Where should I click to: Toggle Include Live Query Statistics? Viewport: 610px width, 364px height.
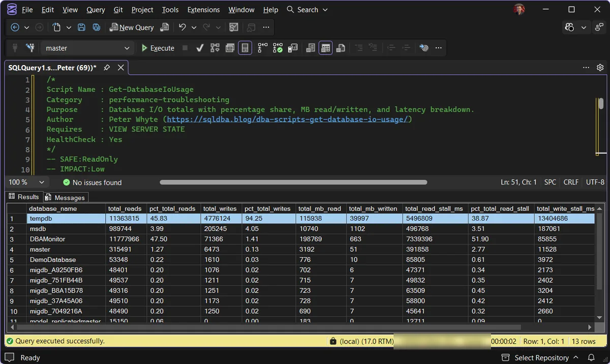(x=278, y=48)
